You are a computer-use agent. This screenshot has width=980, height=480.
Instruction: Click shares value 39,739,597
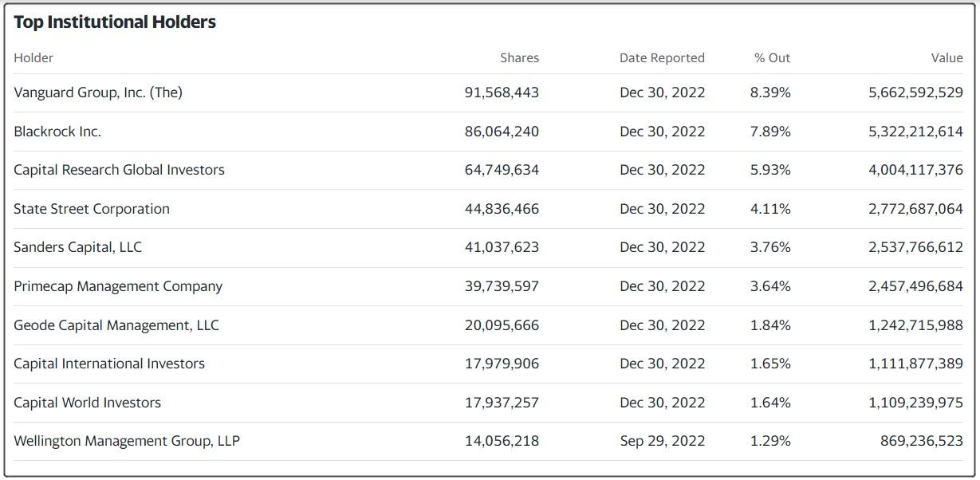tap(502, 286)
